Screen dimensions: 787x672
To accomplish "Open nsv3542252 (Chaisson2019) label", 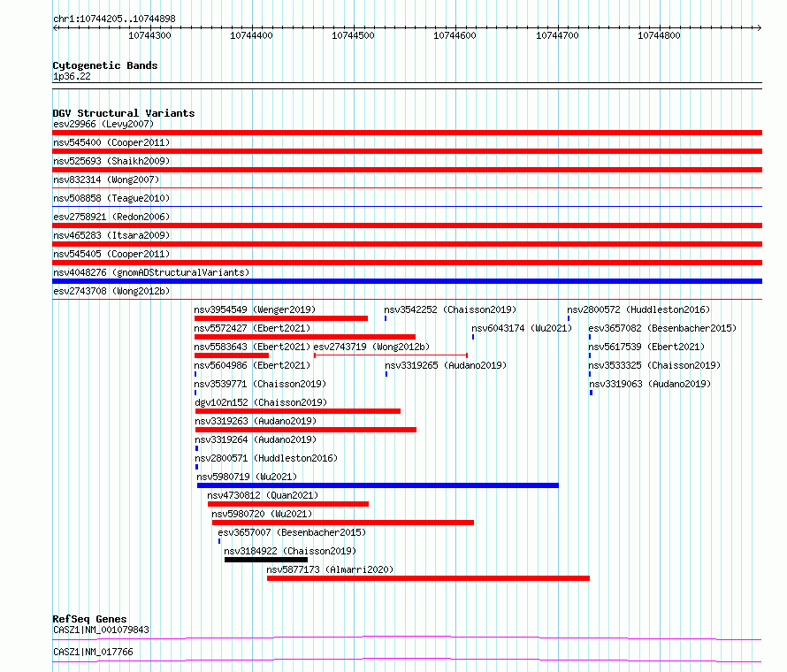I will point(450,309).
